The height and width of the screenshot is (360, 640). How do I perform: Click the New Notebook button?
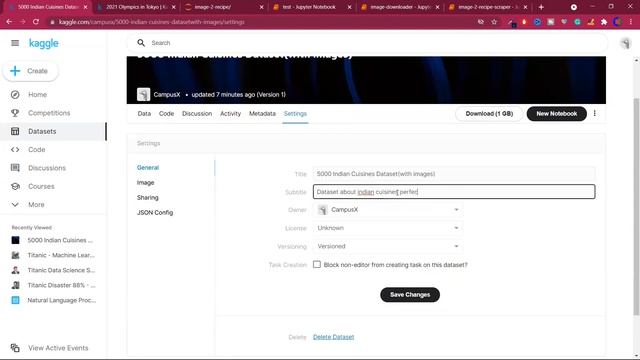[x=557, y=114]
